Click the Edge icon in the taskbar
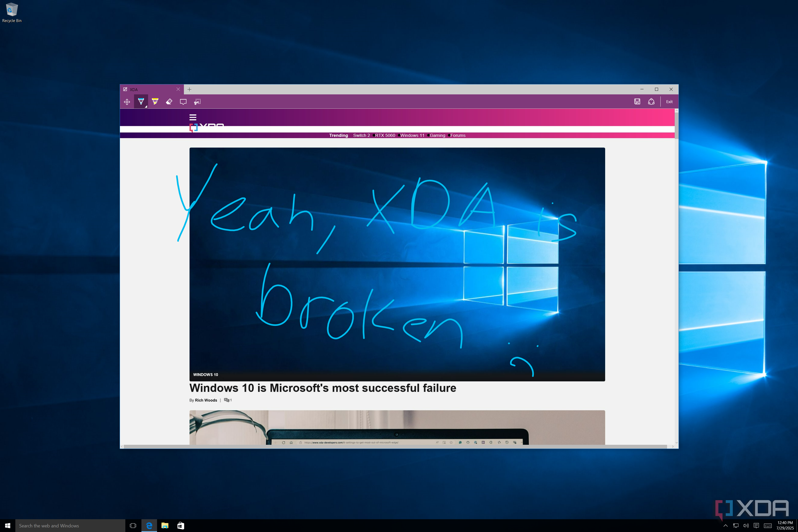The image size is (798, 532). [149, 526]
